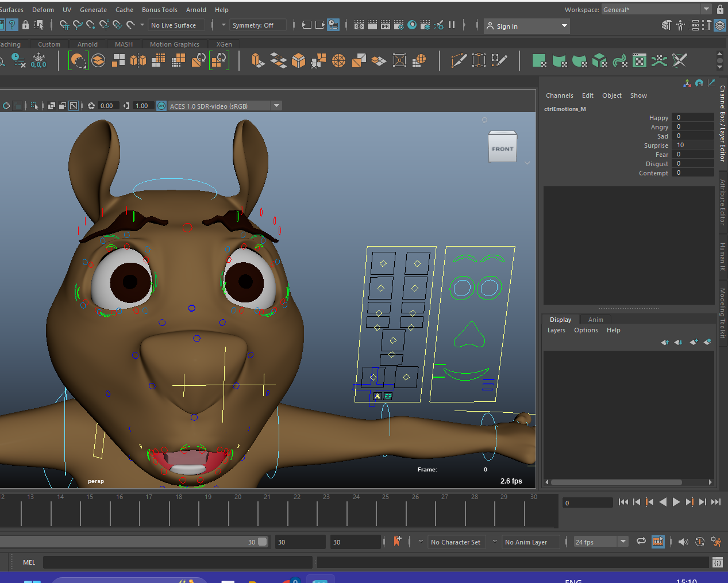Select the polygon cube creation icon

tap(298, 60)
